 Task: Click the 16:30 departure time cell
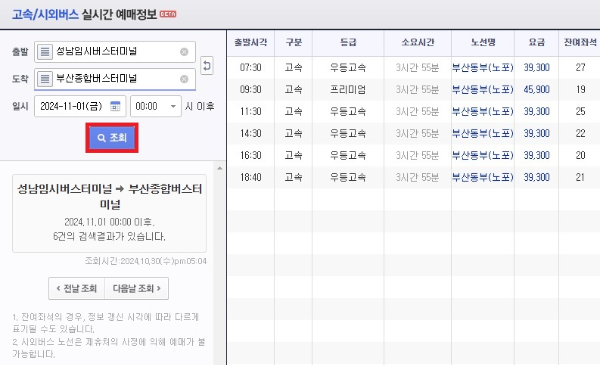click(x=251, y=155)
